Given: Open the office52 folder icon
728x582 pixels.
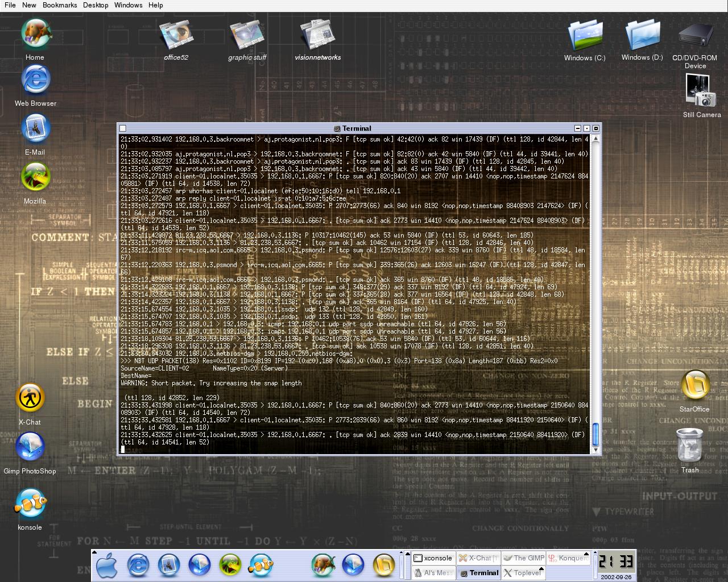Looking at the screenshot, I should coord(176,35).
